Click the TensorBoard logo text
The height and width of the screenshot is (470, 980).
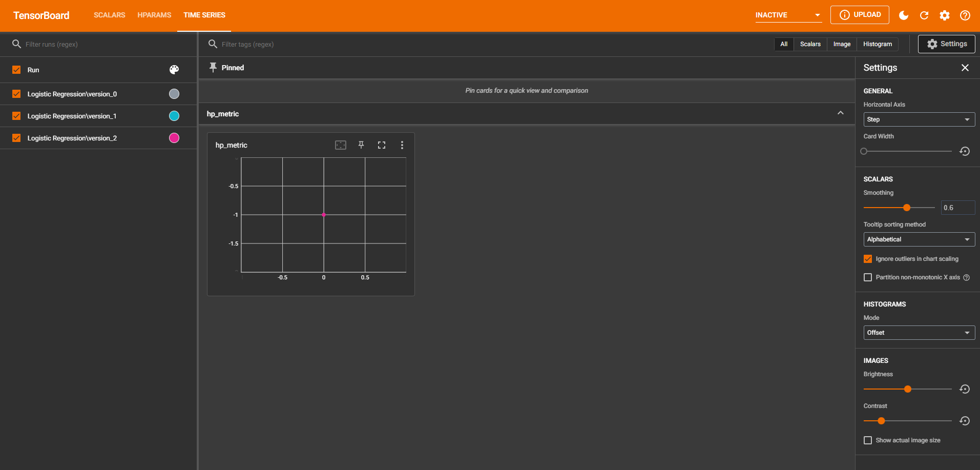(x=41, y=15)
